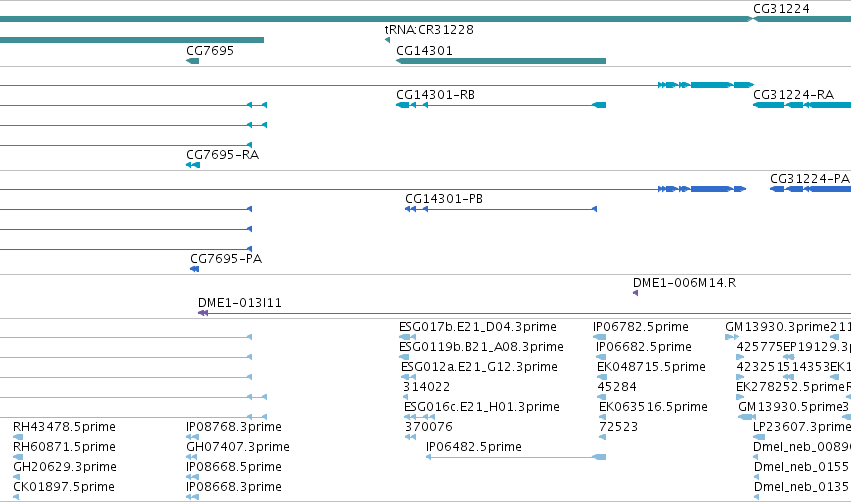Select the IP08768.3prime label
This screenshot has height=502, width=851.
coord(233,427)
